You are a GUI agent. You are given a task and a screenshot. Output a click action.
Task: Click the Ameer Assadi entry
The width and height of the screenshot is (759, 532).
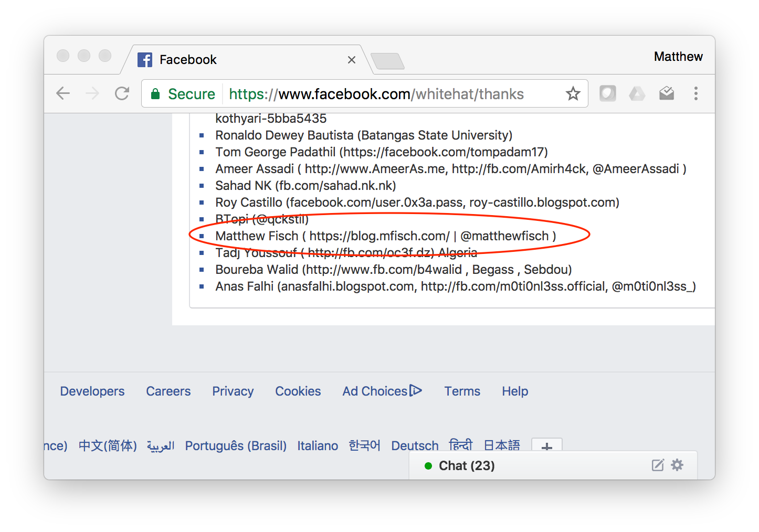[451, 169]
